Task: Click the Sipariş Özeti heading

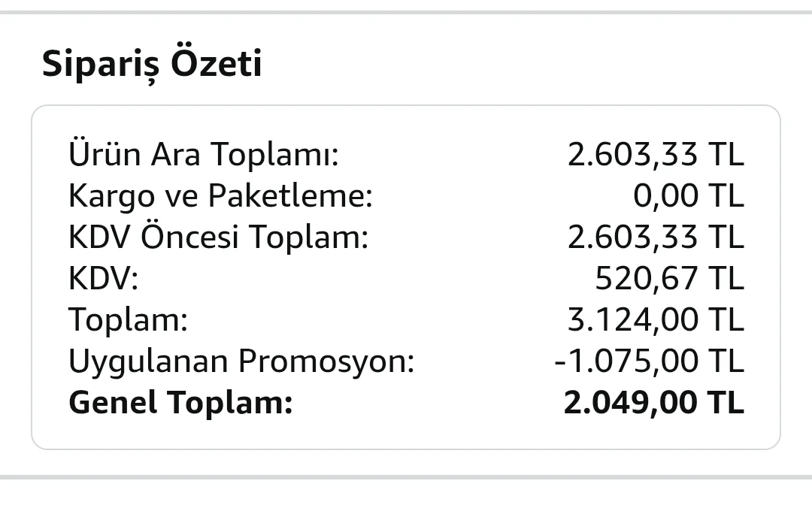Action: point(152,64)
